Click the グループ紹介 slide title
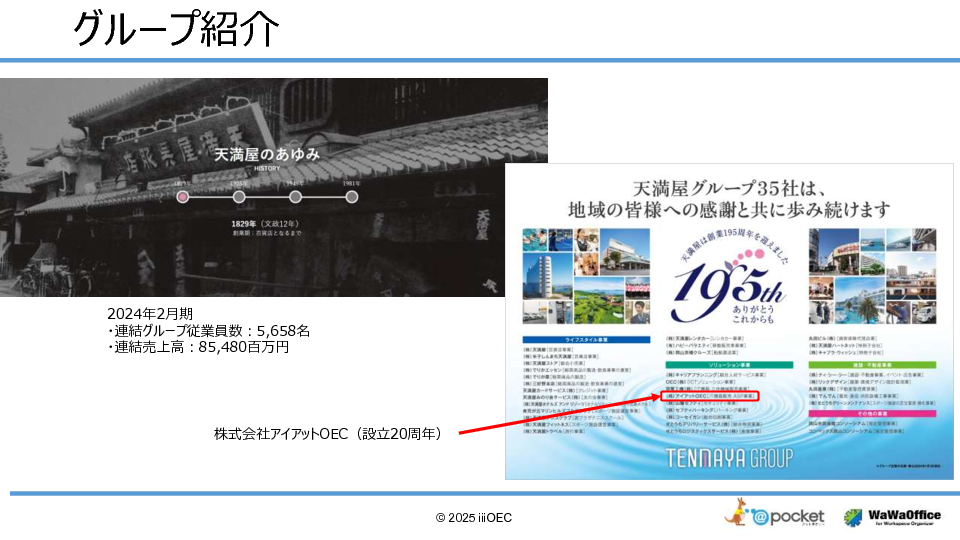Viewport: 960px width, 540px height. [x=175, y=30]
